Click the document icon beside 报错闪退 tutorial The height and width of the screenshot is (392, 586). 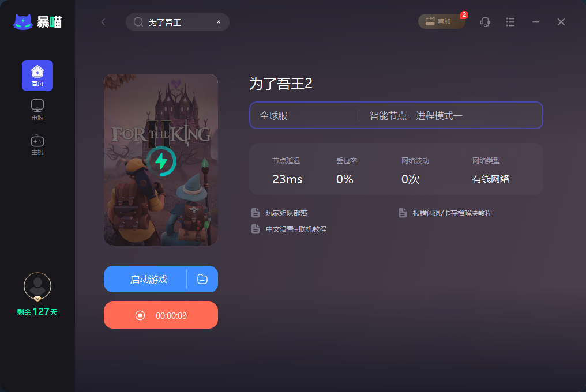pos(403,213)
